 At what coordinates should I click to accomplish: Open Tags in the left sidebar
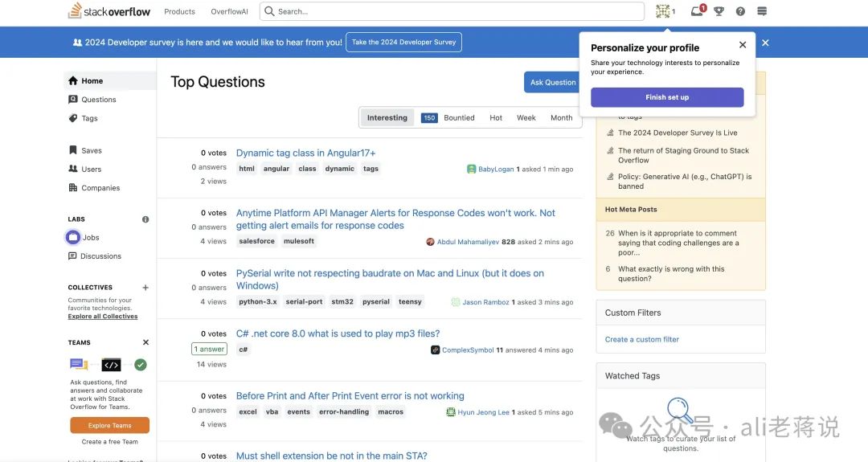[x=89, y=119]
